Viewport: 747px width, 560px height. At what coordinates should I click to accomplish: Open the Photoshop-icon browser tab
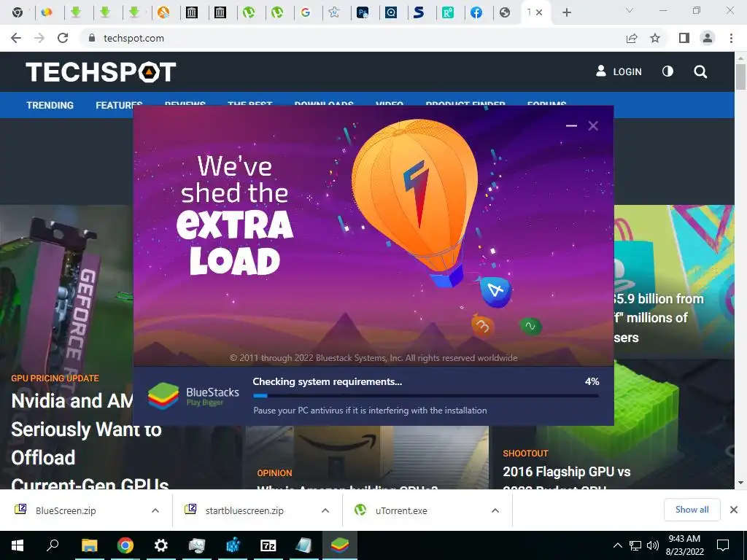click(x=363, y=12)
